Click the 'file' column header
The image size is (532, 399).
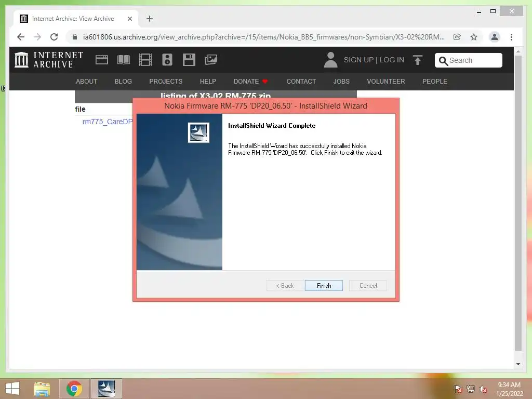click(x=80, y=109)
